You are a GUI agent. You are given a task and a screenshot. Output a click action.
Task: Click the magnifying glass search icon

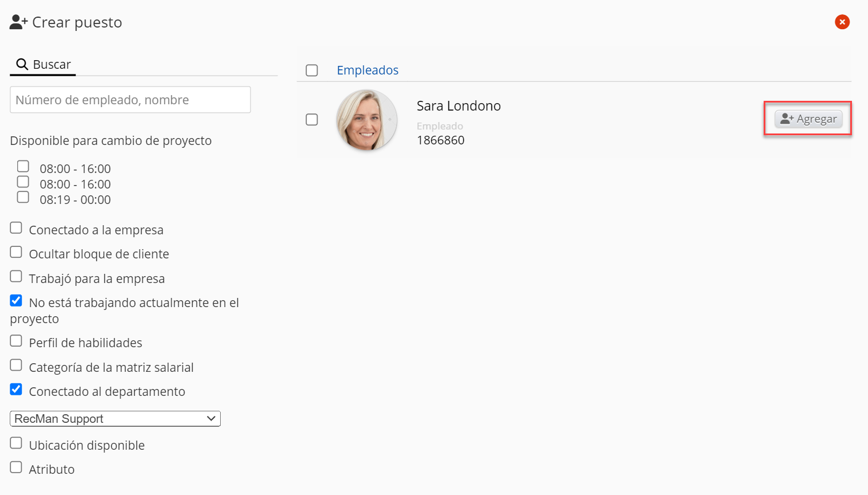(22, 64)
